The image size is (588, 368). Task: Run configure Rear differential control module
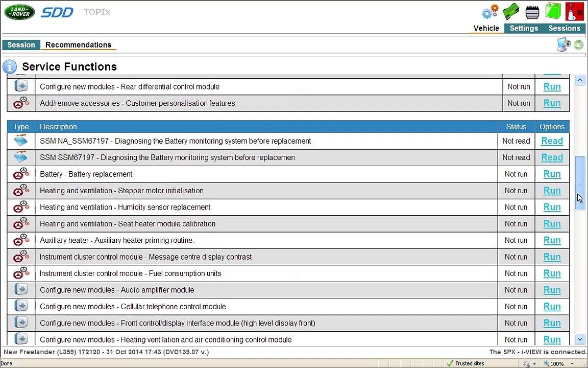(552, 86)
